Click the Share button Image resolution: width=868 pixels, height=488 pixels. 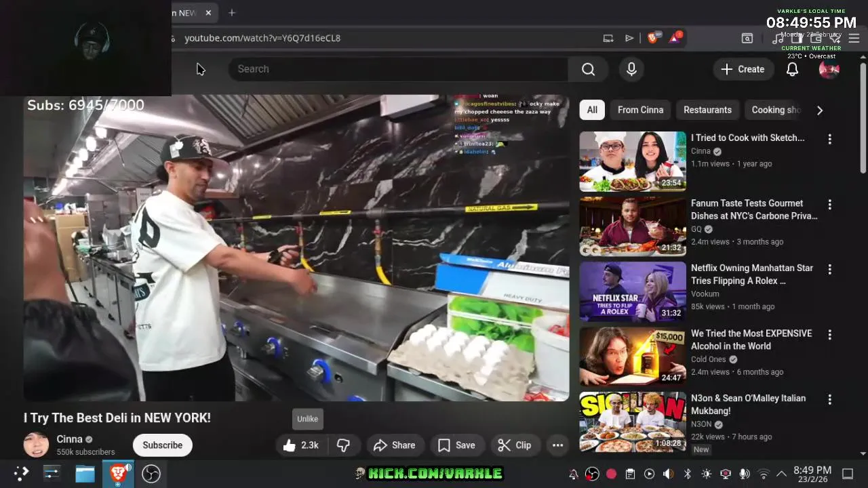pos(395,445)
